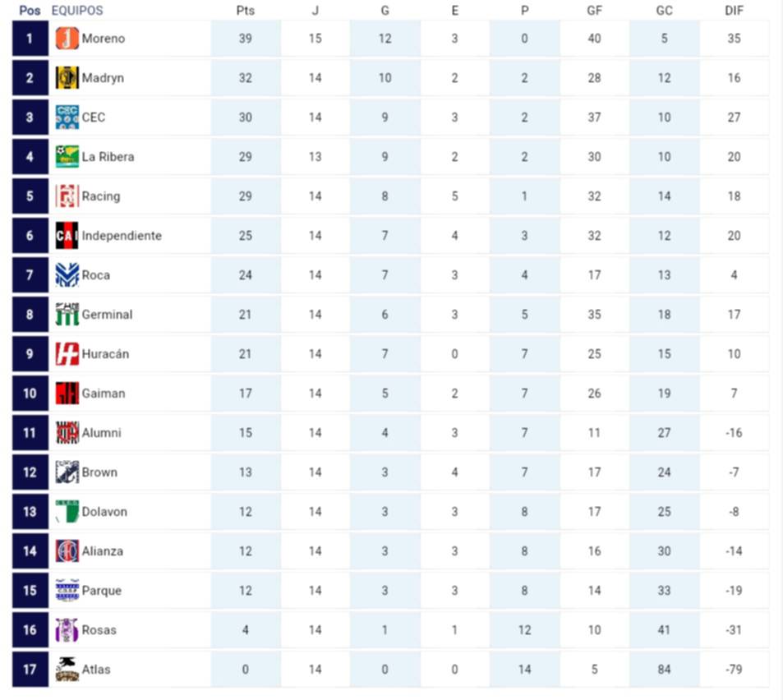The image size is (783, 700).
Task: Sort table by the Pts column header
Action: pos(245,11)
